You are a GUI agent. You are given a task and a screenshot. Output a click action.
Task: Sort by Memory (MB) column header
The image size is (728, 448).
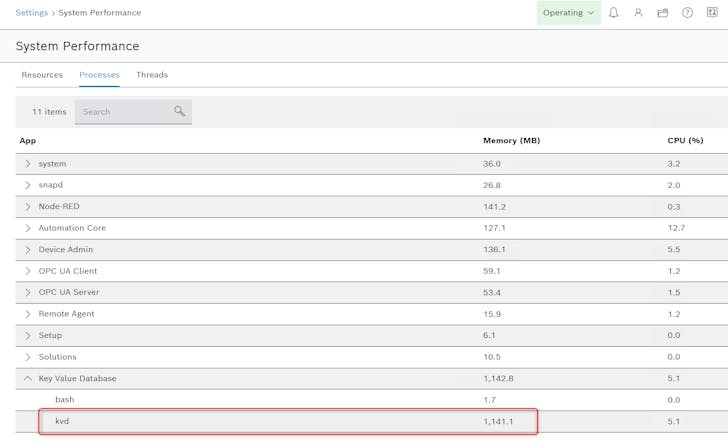tap(511, 141)
